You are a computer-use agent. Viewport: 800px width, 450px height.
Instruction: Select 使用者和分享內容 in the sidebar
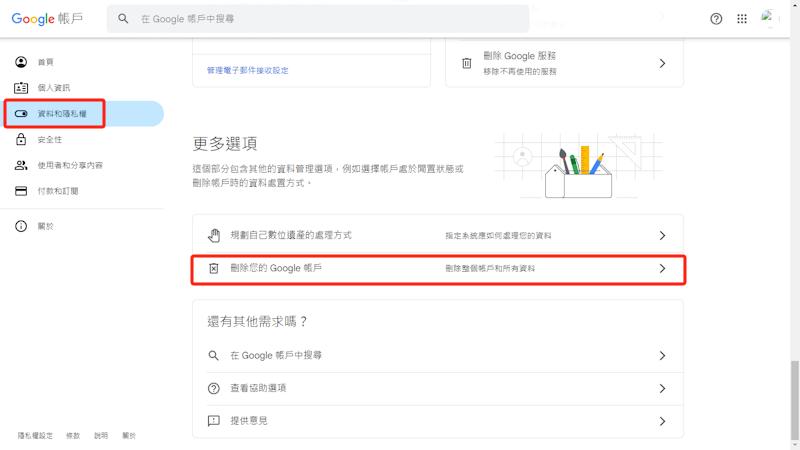[70, 165]
